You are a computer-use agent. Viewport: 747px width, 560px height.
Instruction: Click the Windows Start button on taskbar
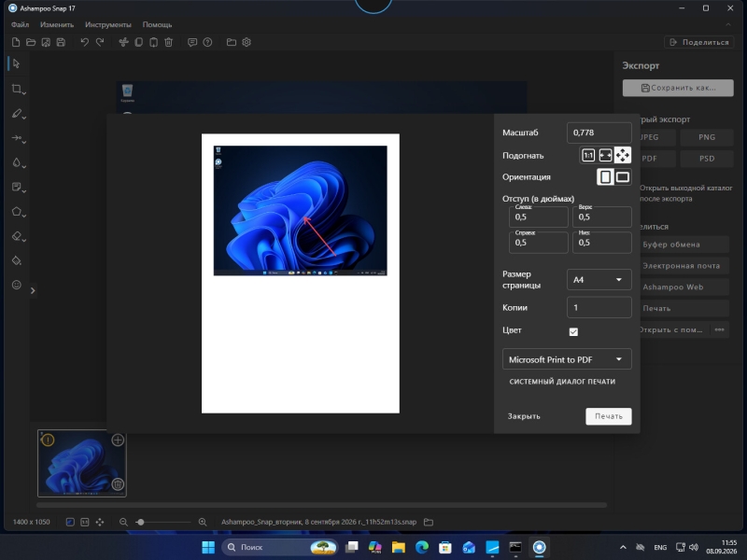[x=208, y=547]
